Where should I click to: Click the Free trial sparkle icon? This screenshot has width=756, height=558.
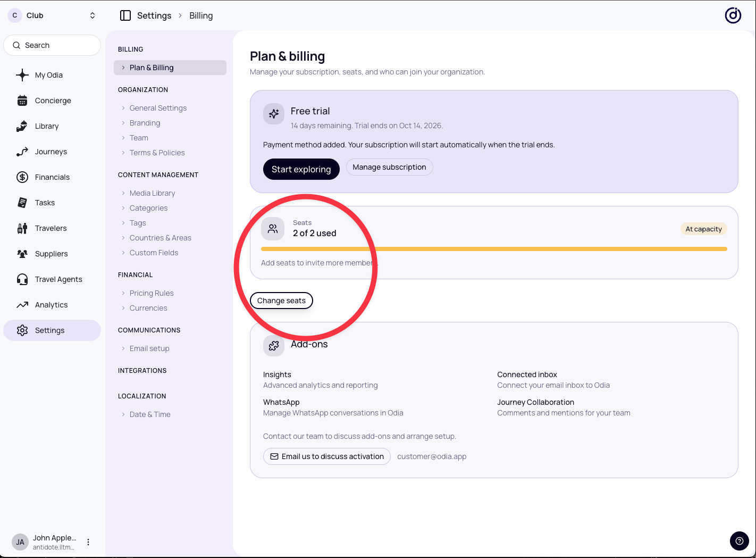274,114
